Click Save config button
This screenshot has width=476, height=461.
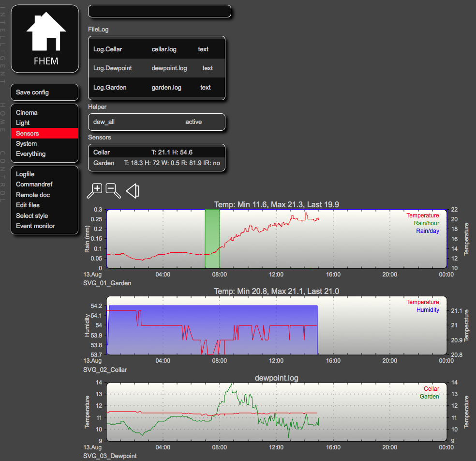pos(32,92)
